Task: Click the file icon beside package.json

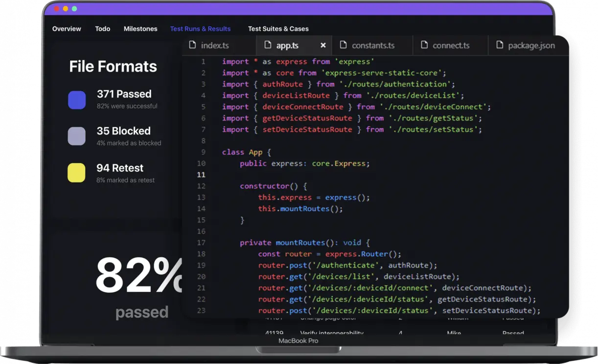Action: (x=500, y=45)
